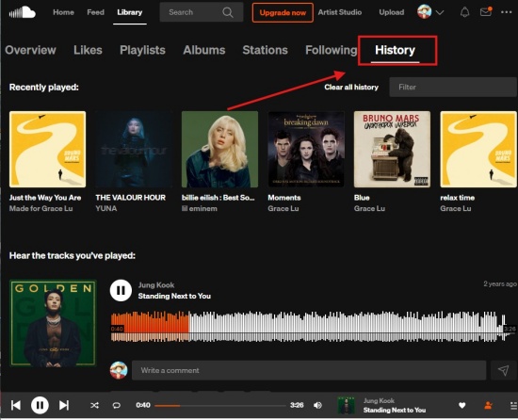Open Moments breaking dawn cover
518x420 pixels.
[x=306, y=149]
